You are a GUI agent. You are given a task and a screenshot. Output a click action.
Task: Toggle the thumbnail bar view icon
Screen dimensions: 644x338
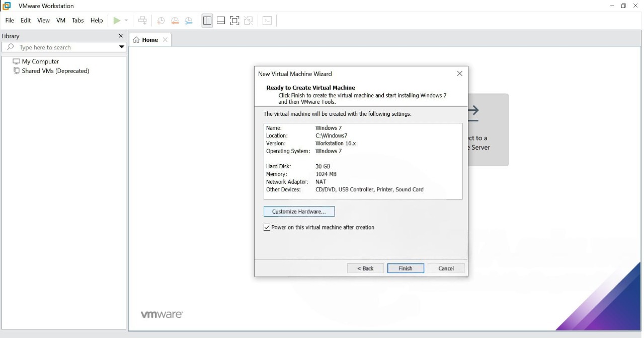click(x=221, y=21)
